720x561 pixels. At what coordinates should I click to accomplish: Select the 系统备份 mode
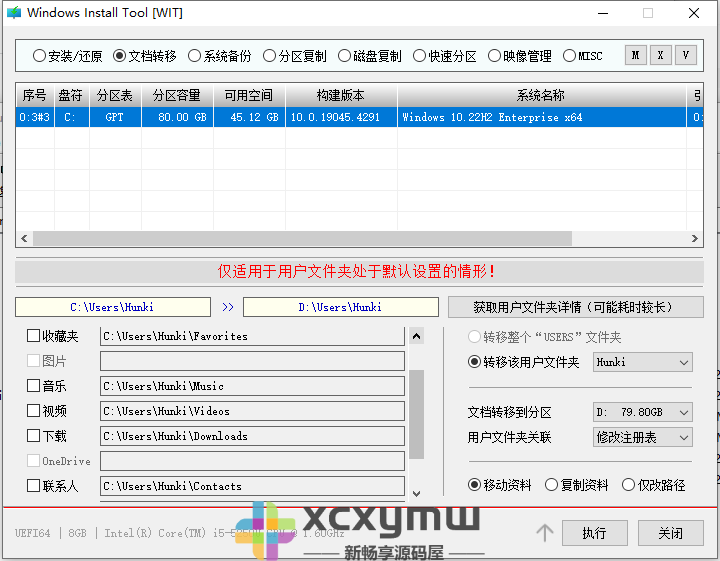point(219,56)
